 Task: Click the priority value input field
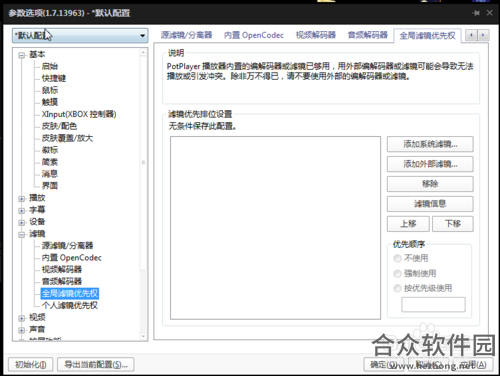(433, 305)
